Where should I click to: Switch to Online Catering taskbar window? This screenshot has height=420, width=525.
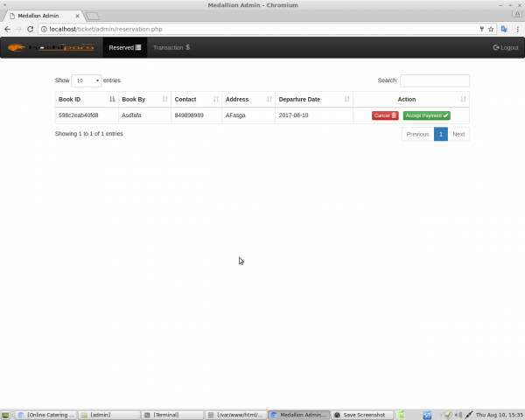pyautogui.click(x=46, y=415)
